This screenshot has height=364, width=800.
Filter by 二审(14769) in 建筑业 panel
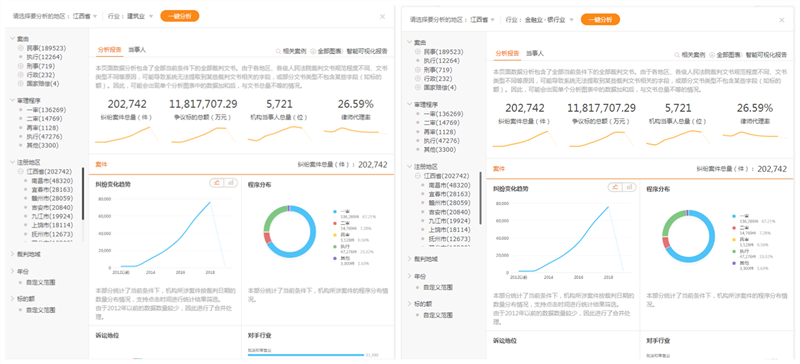(44, 119)
